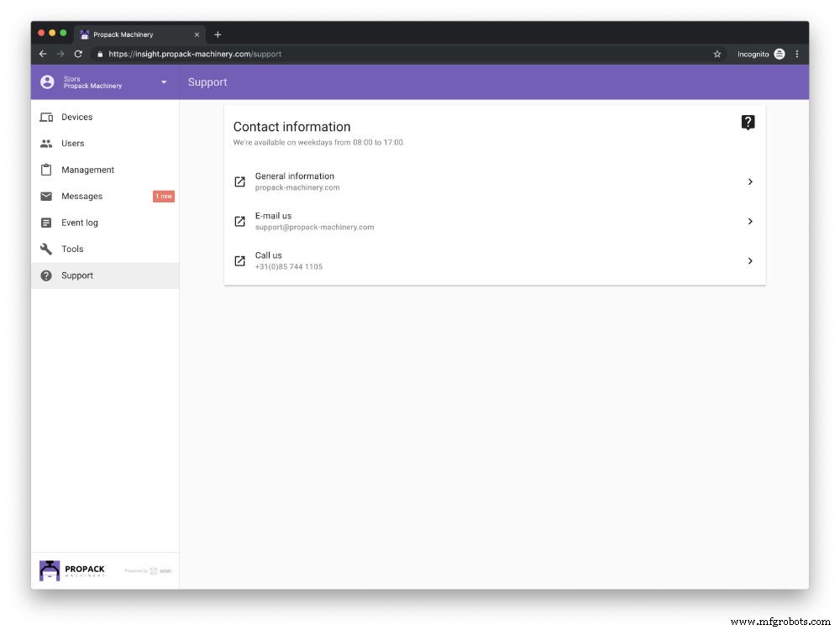Viewport: 840px width, 630px height.
Task: Click the external link icon beside E-mail us
Action: click(239, 222)
